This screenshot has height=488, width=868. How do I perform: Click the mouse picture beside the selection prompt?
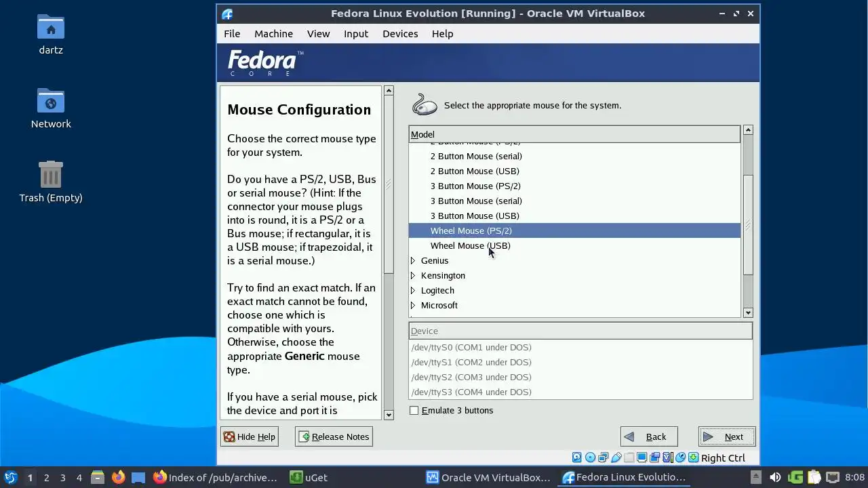(x=425, y=105)
